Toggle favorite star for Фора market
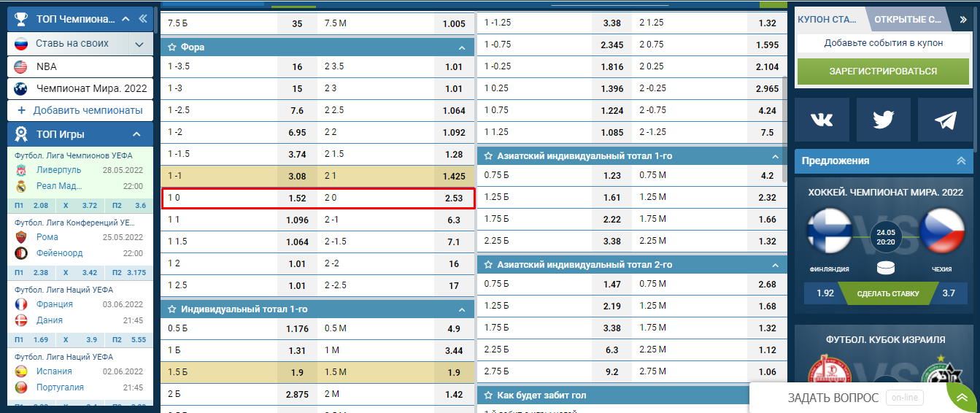Image resolution: width=980 pixels, height=413 pixels. tap(172, 47)
